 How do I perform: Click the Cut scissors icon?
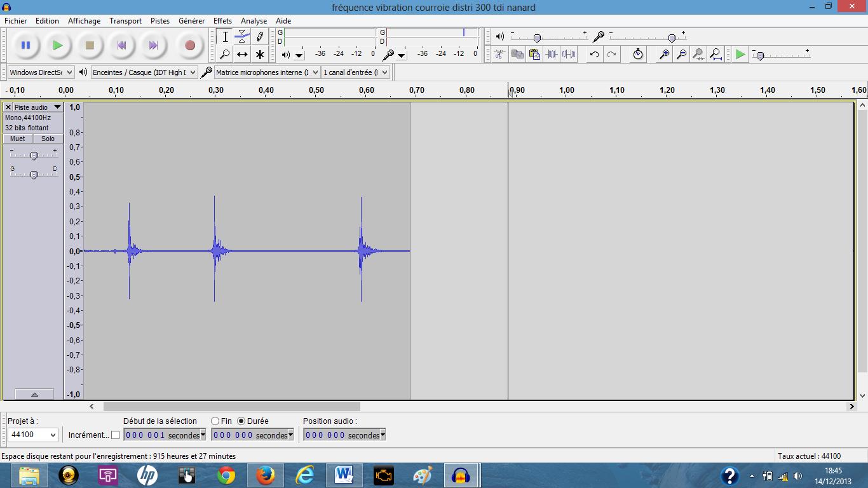click(x=500, y=55)
